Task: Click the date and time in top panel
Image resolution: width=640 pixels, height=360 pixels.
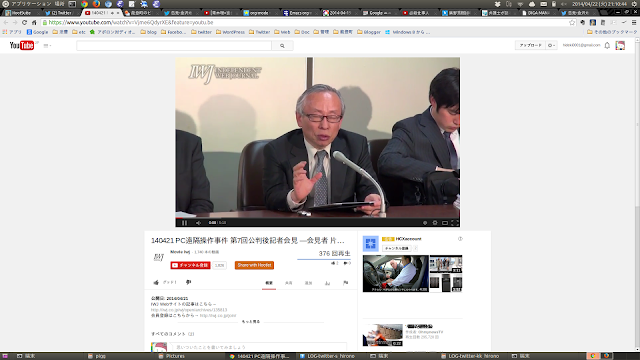Action: tap(599, 4)
